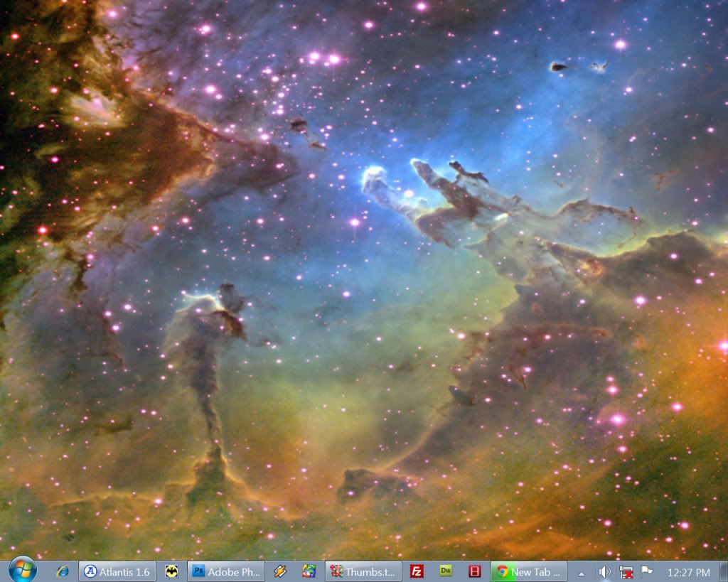Launch Winamp from the taskbar
The height and width of the screenshot is (582, 728).
[280, 571]
